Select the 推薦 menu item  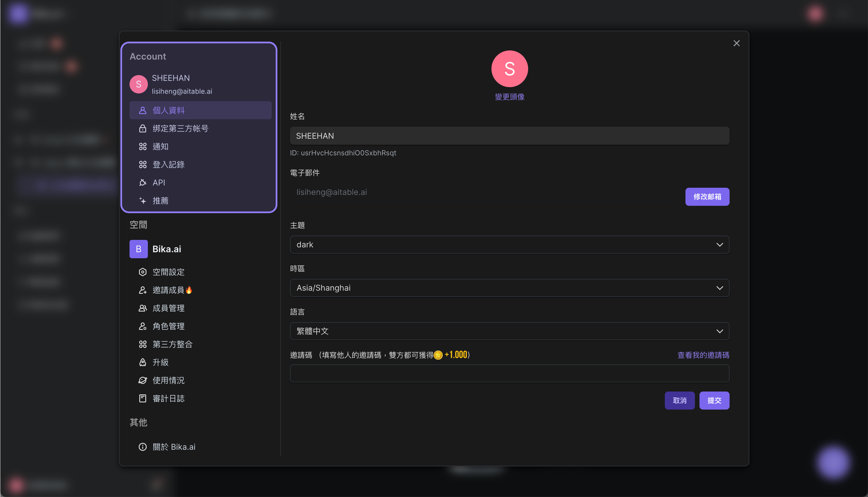pyautogui.click(x=200, y=201)
